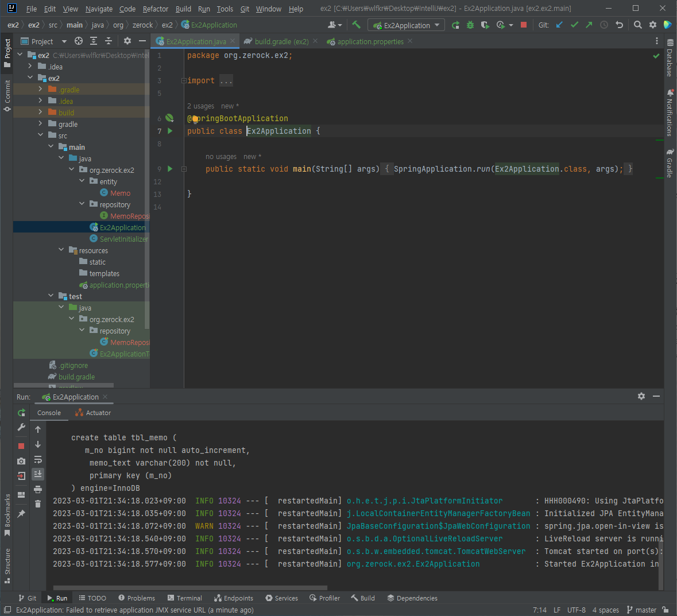Expand the build folder node
Screen dimensions: 677x616
41,112
